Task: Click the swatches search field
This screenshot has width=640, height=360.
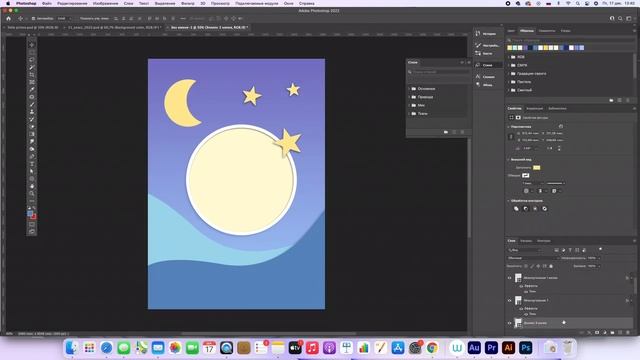Action: coord(570,40)
